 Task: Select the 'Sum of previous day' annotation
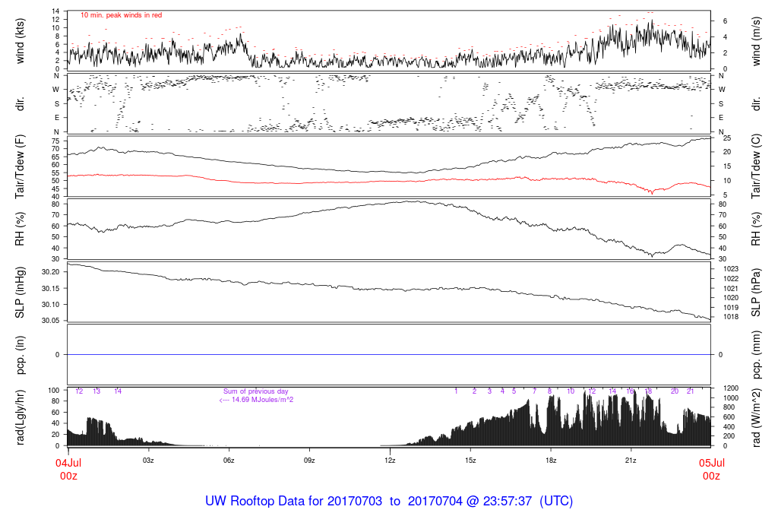coord(255,391)
